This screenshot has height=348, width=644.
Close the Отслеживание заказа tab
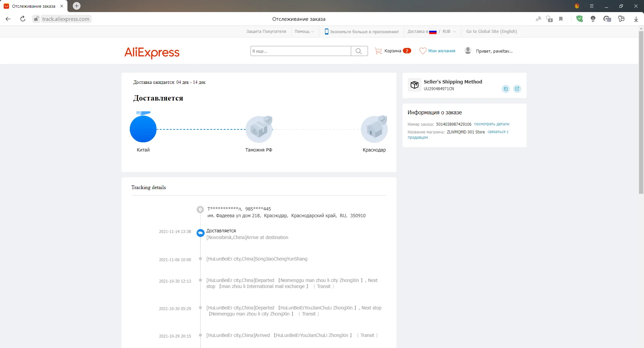(62, 6)
